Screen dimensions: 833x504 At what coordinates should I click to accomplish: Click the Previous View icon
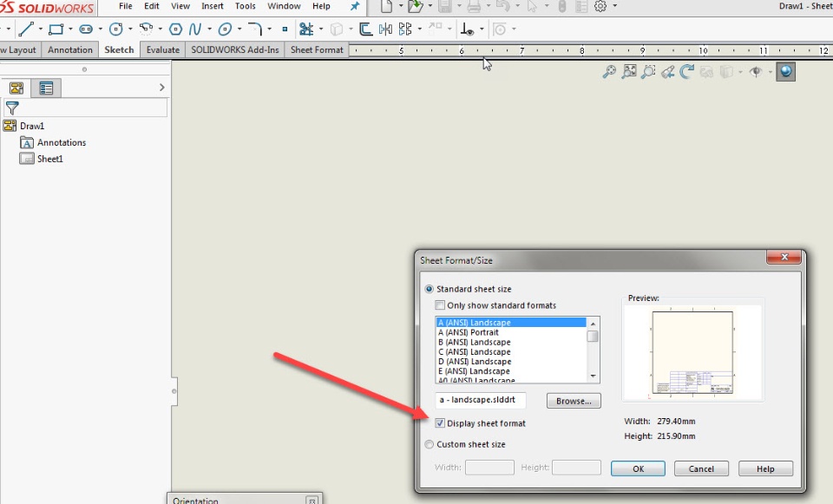(x=668, y=72)
